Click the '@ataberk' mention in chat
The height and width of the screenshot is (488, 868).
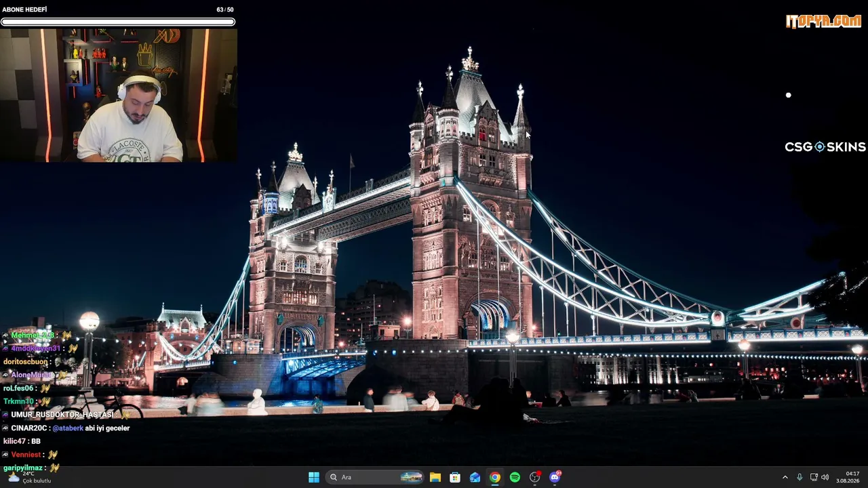68,428
